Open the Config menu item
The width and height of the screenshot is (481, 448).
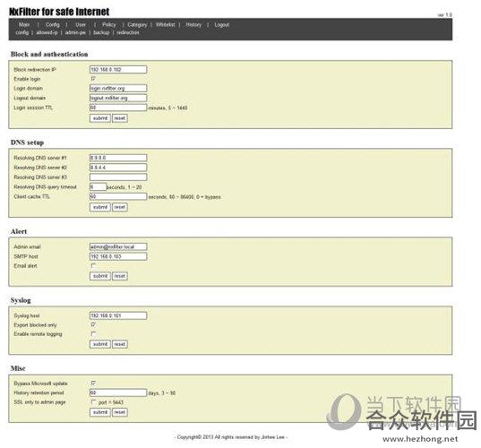click(53, 24)
